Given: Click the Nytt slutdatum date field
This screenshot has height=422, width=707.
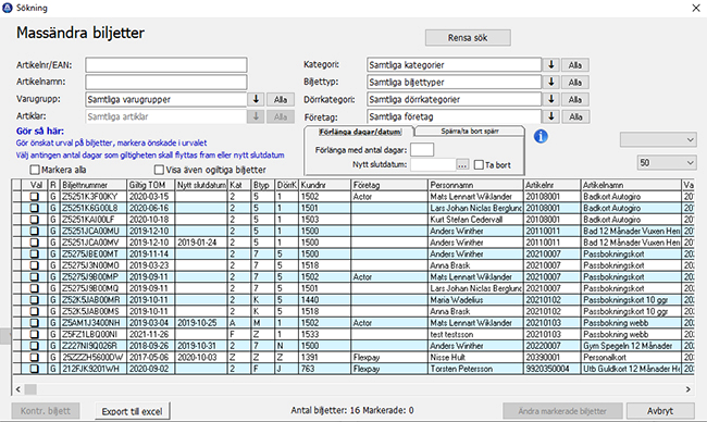Looking at the screenshot, I should [433, 165].
